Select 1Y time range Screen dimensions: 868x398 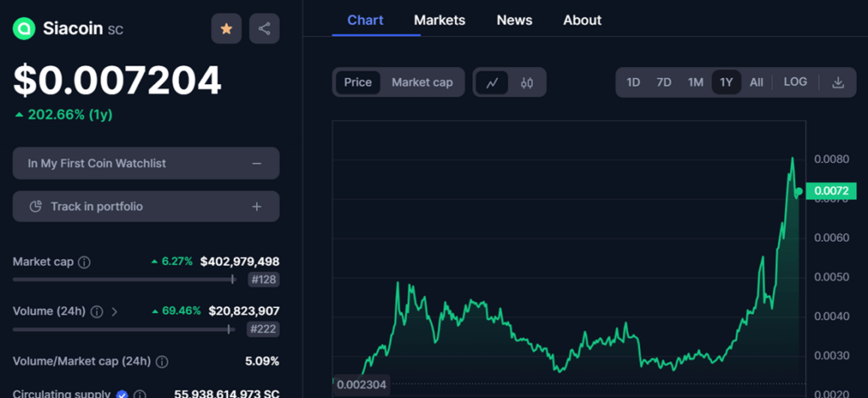(726, 82)
